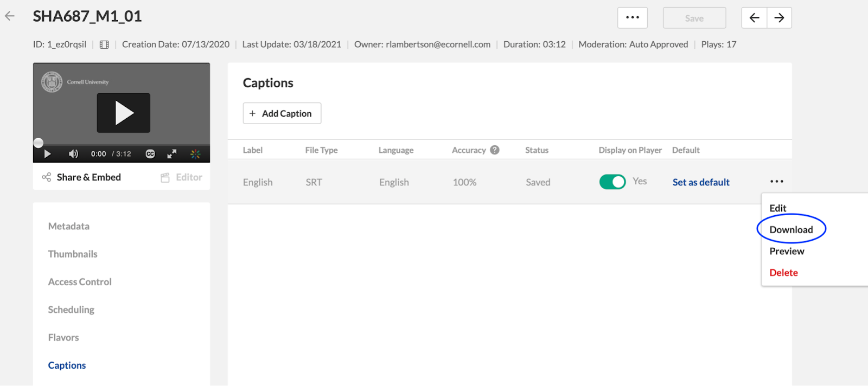This screenshot has width=868, height=386.
Task: Toggle Display on Player switch off
Action: tap(612, 182)
